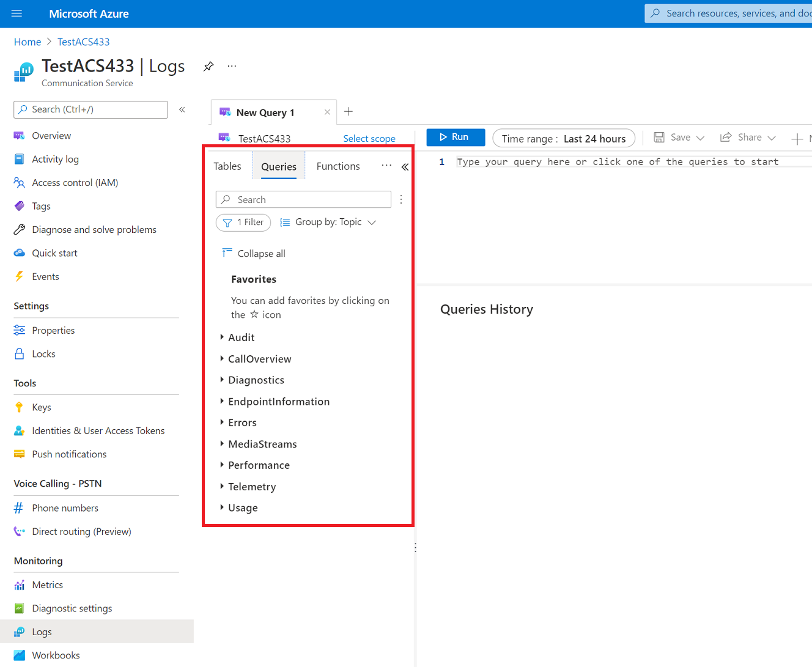Collapse the query explorer pane with double-chevron
The height and width of the screenshot is (667, 812).
click(x=405, y=166)
